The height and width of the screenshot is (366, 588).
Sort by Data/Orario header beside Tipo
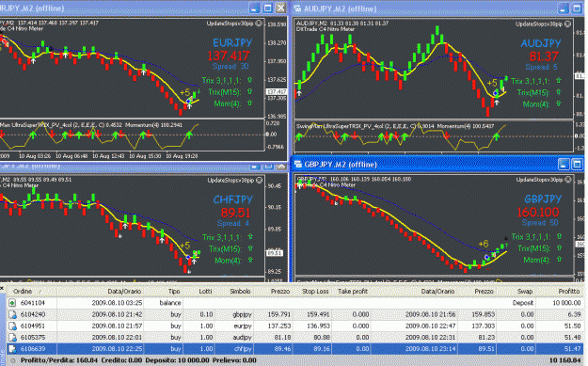(x=100, y=291)
